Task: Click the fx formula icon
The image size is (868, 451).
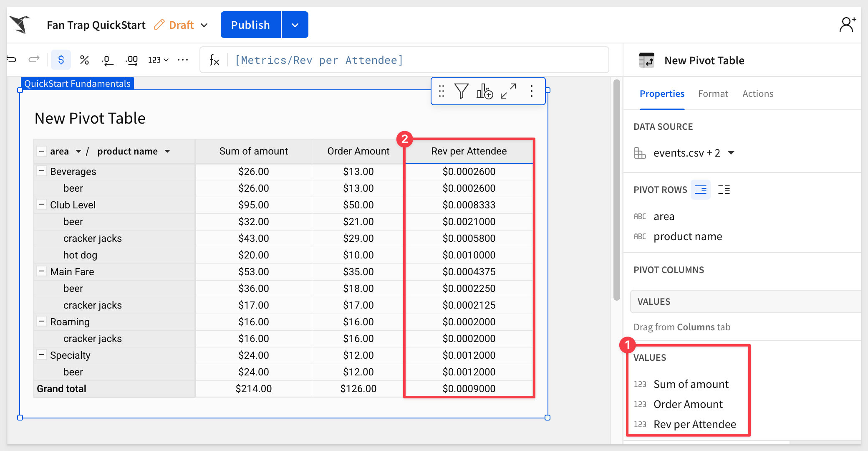Action: (214, 60)
